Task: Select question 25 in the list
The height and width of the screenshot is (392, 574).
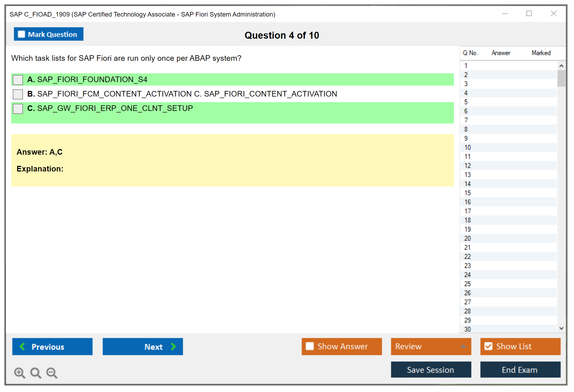Action: click(467, 284)
